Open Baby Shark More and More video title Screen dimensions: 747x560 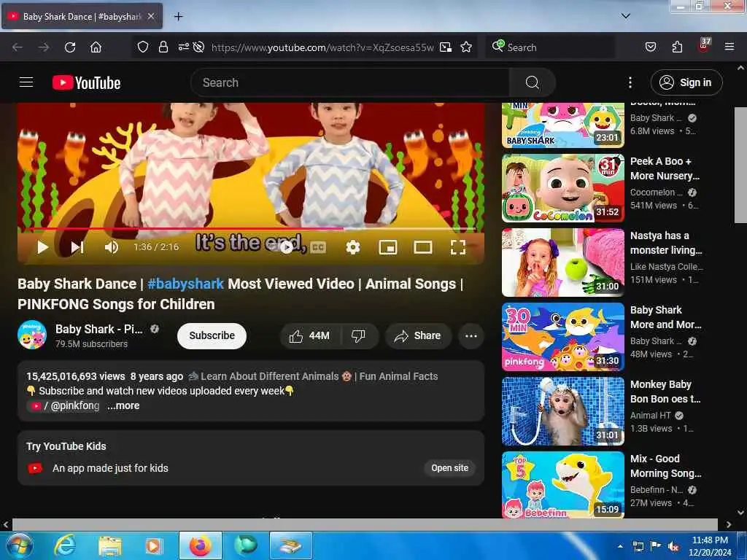coord(665,317)
